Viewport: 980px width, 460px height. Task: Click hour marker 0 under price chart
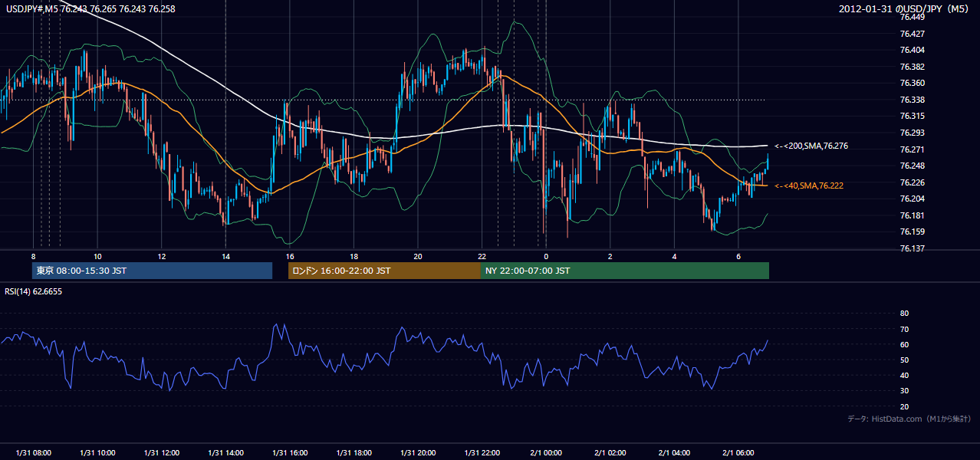[x=546, y=256]
